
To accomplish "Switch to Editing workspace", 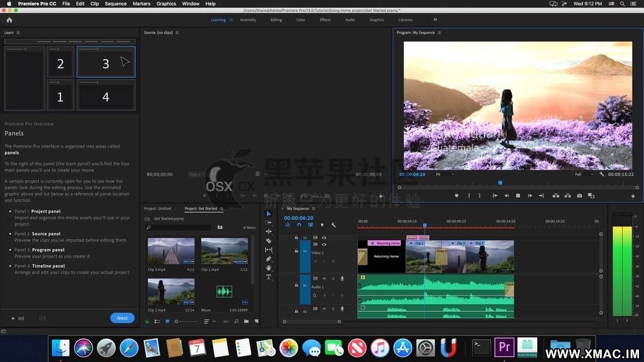I will [276, 19].
